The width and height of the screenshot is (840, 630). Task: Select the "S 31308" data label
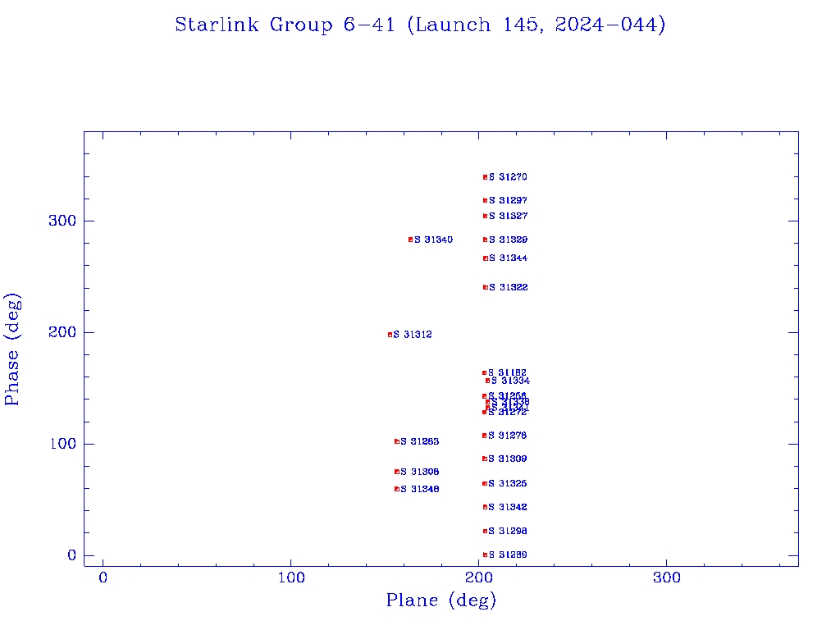click(x=419, y=472)
